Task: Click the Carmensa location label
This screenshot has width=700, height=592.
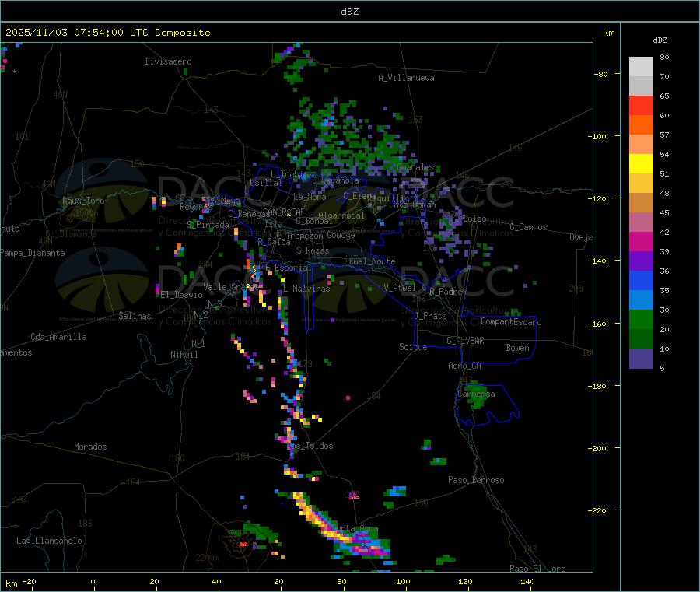Action: coord(476,394)
